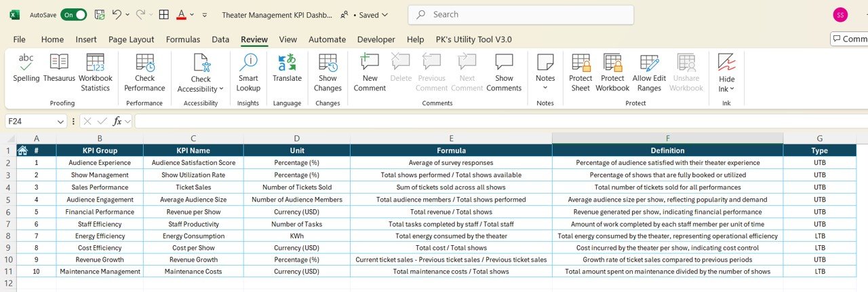Go to Next Comment
Screen dimensions: 868x292
467,73
